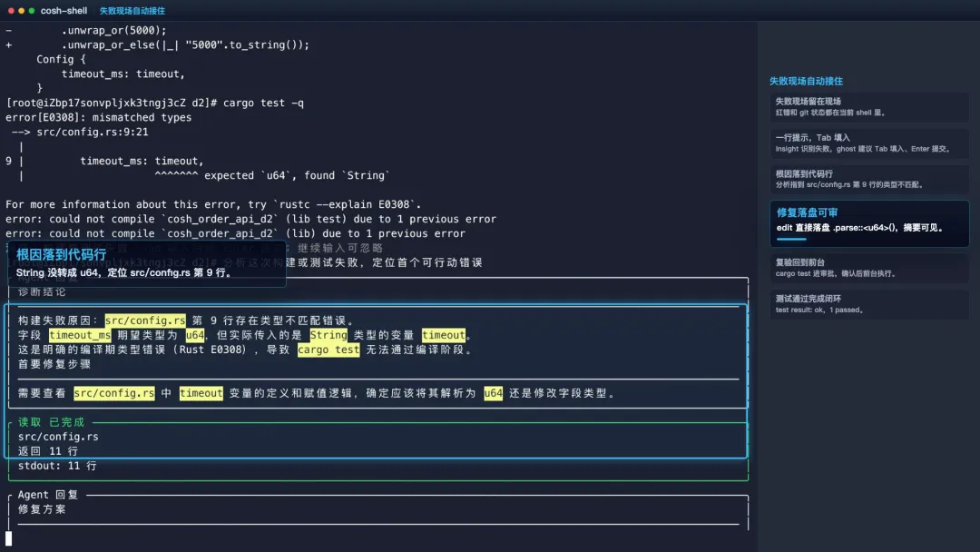The height and width of the screenshot is (552, 980).
Task: Click highlighted u64 in 需要查看 line
Action: click(x=493, y=393)
